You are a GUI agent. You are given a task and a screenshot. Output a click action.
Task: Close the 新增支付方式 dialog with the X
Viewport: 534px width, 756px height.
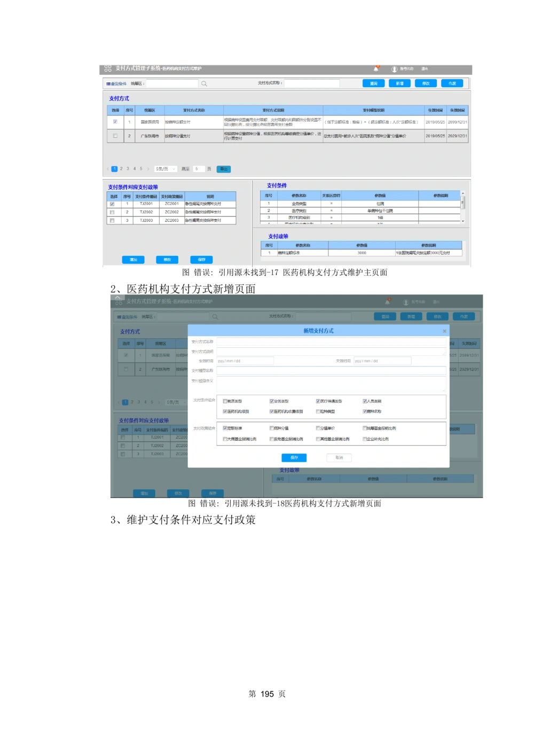(444, 331)
